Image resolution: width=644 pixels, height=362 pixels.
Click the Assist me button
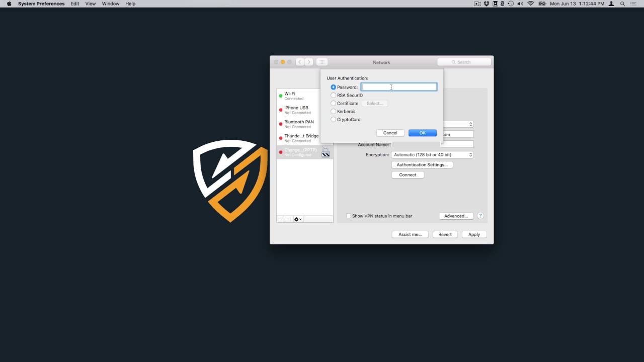pos(410,234)
